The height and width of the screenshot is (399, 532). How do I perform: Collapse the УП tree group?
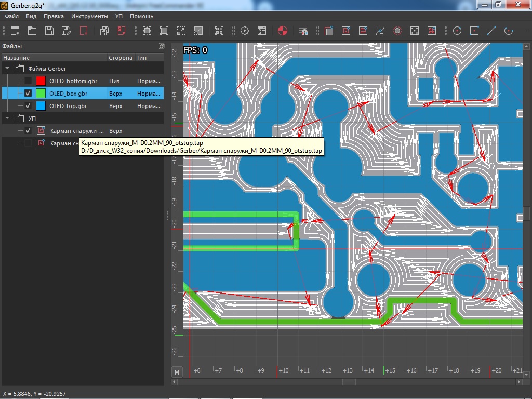click(x=8, y=118)
